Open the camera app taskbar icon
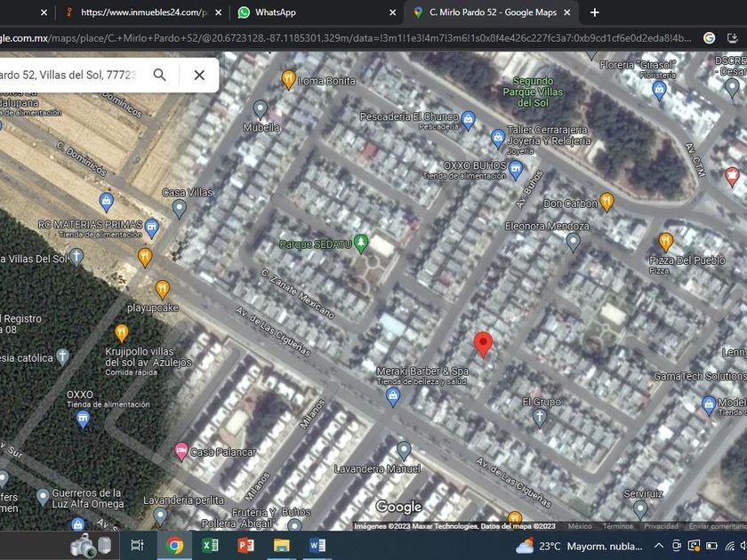Image resolution: width=747 pixels, height=560 pixels. tap(91, 546)
